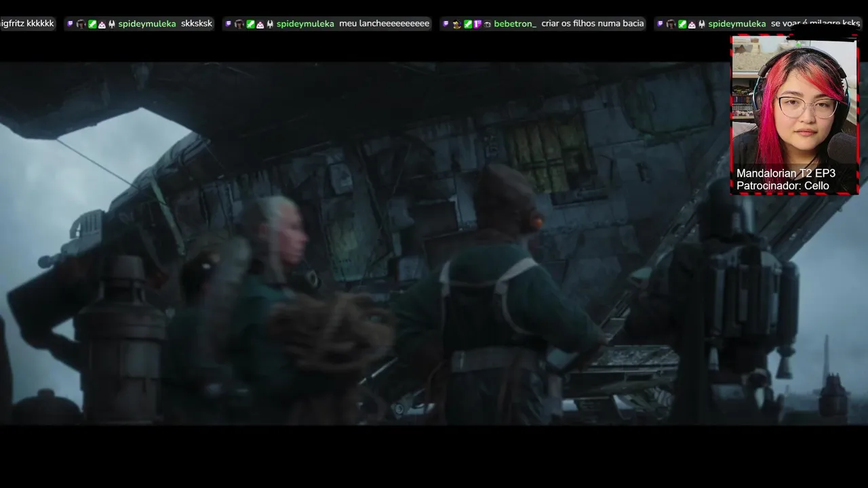Click the 'Mandalorian T2 EP3' overlay text
The image size is (868, 488).
click(x=786, y=174)
